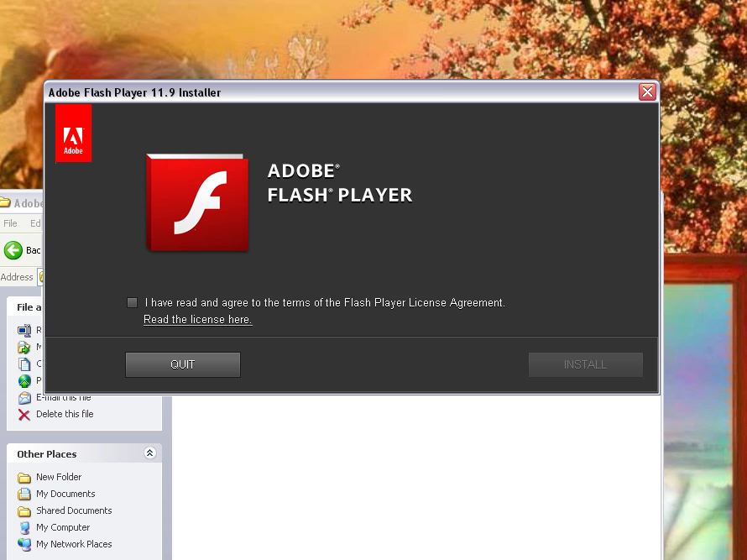Screen dimensions: 747x560
Task: Click the New Folder folder icon
Action: [24, 478]
